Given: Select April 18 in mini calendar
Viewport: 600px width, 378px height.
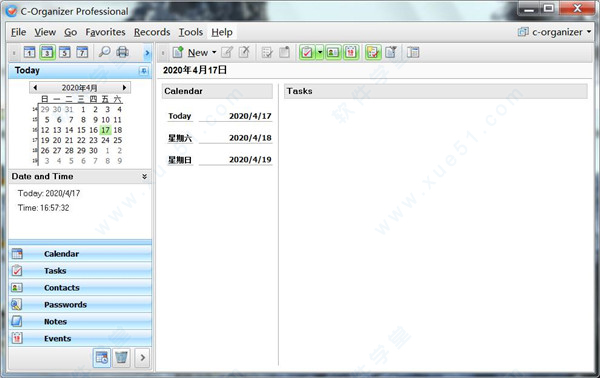Looking at the screenshot, I should [x=118, y=130].
